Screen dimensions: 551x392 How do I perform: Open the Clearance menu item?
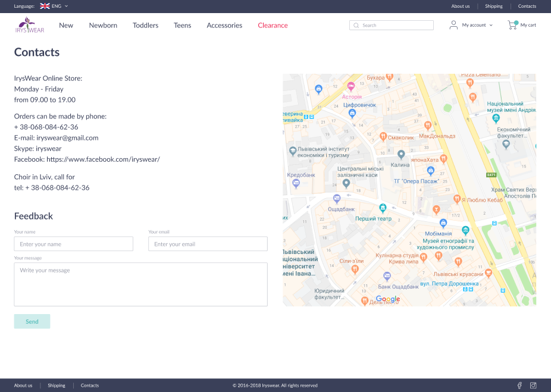coord(273,26)
